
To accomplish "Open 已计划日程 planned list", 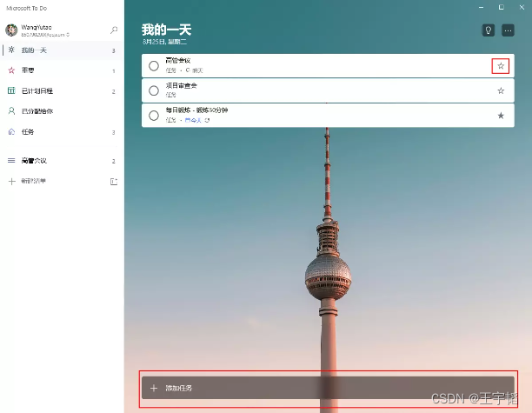I will tap(62, 91).
